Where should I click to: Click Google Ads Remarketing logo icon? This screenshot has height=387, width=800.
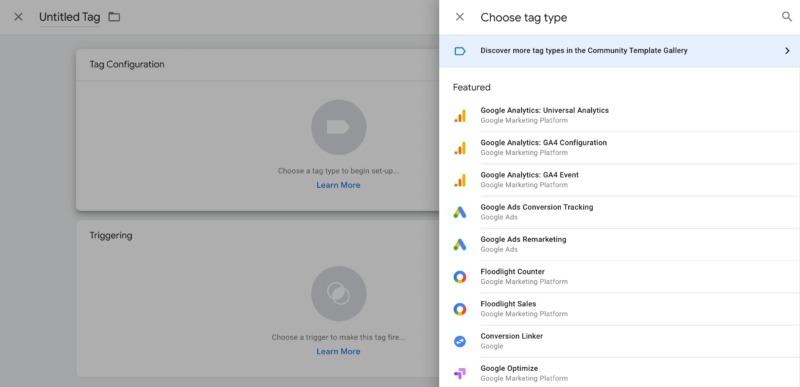pyautogui.click(x=460, y=245)
